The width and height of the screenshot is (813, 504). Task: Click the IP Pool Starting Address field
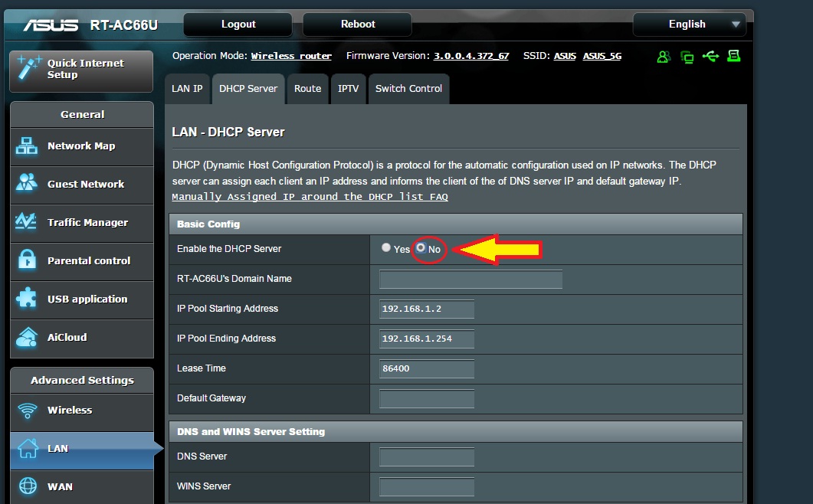[x=427, y=309]
